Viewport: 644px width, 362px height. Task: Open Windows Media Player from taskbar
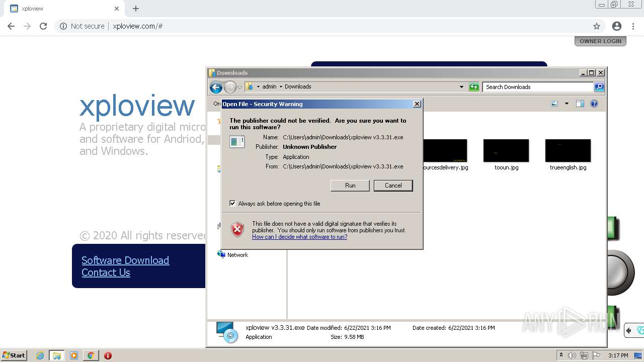click(74, 355)
